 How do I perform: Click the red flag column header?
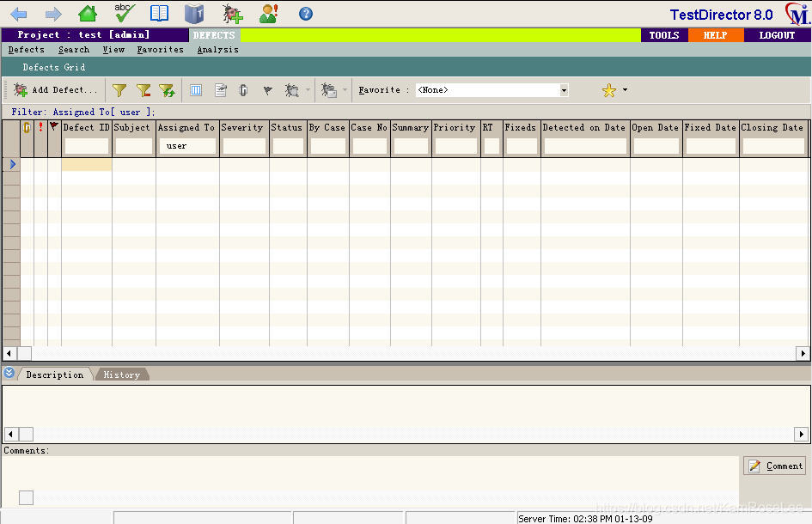(x=54, y=125)
